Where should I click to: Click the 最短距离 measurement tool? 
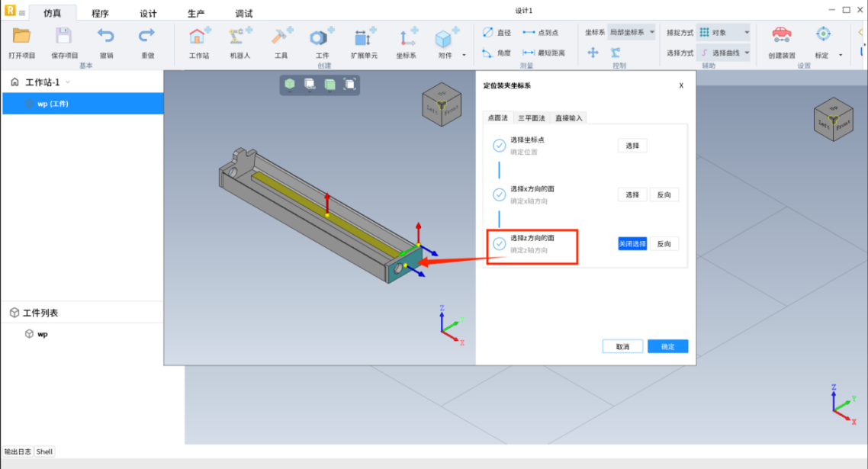click(543, 53)
